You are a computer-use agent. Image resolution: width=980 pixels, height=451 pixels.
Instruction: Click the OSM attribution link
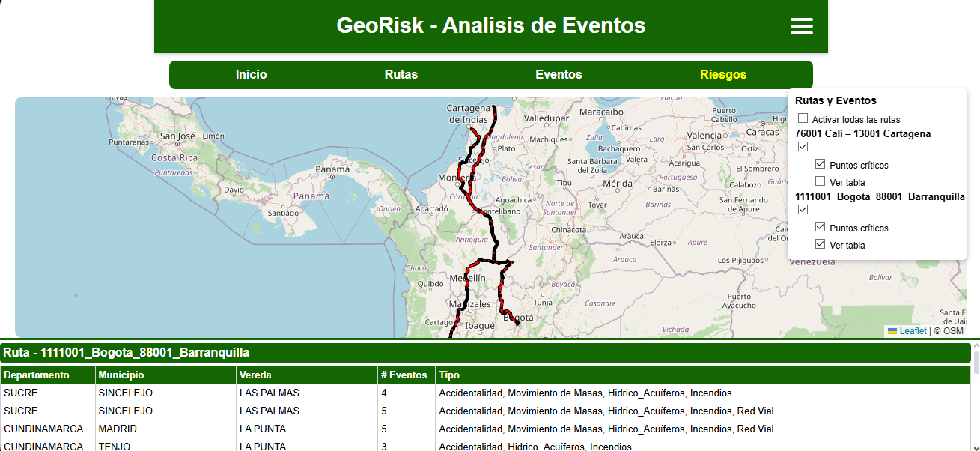point(952,330)
